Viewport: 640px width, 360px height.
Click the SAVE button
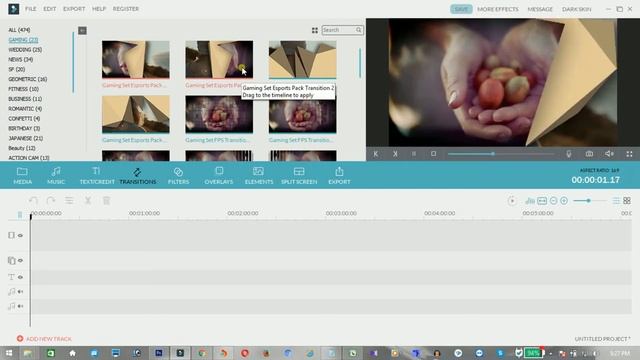click(461, 9)
